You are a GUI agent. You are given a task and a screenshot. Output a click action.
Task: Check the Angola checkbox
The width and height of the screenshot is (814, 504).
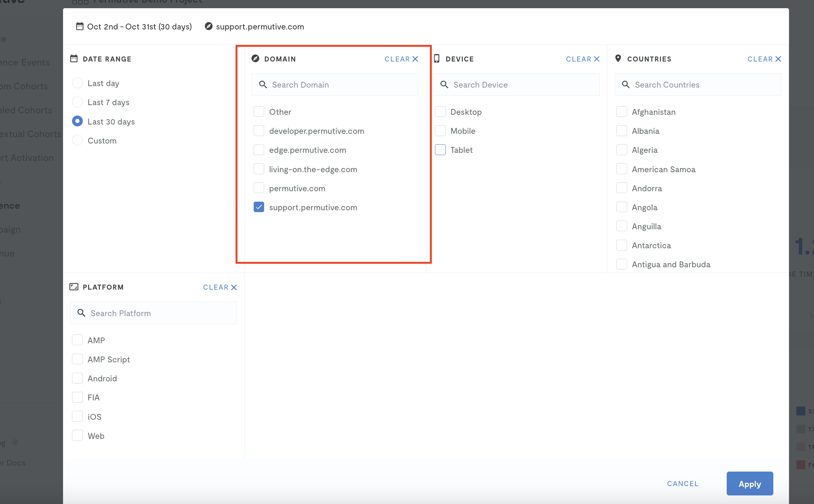[622, 207]
